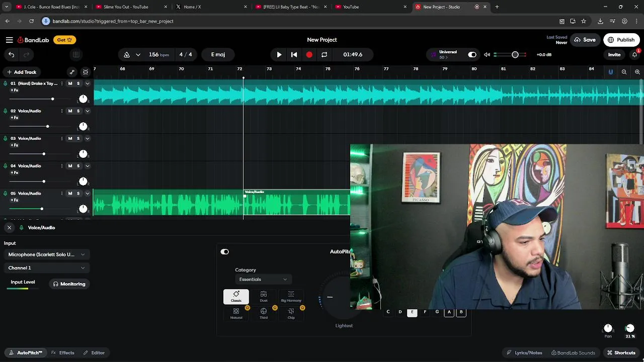Open the notifications bell icon

coord(635,54)
